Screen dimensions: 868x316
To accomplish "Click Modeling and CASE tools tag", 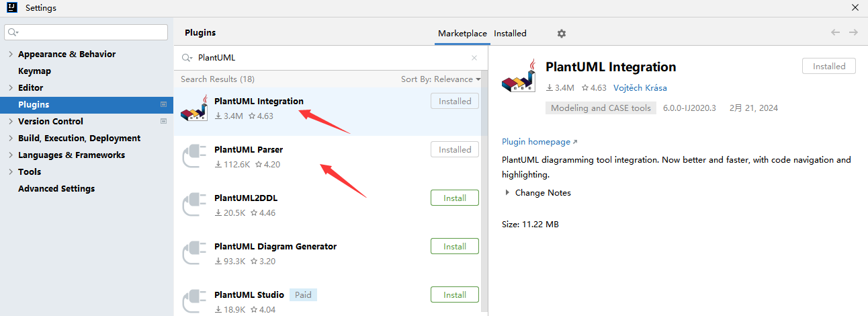I will 601,108.
